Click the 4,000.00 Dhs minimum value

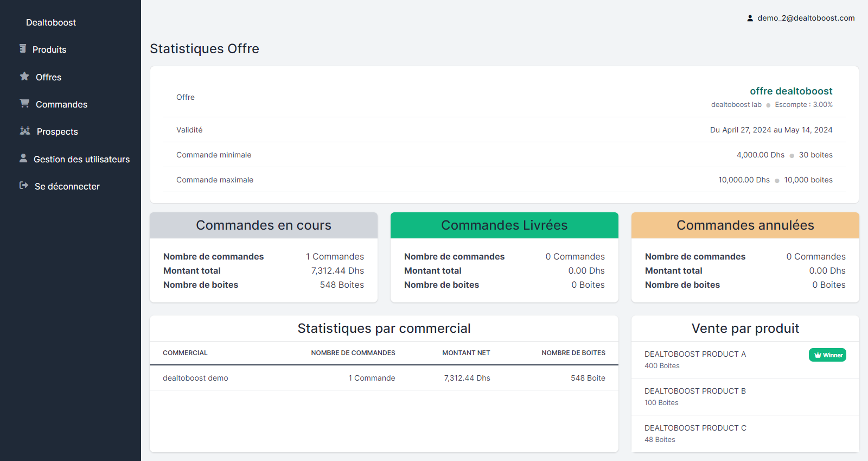761,155
